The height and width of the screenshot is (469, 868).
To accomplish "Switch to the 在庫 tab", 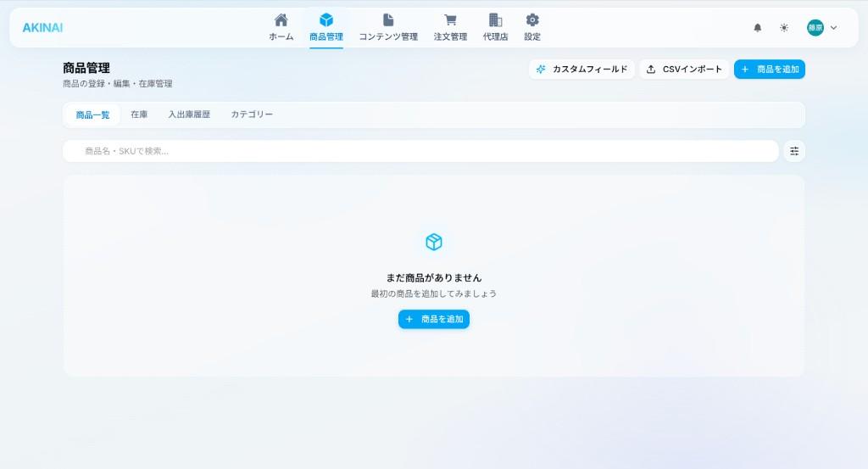I will click(139, 114).
